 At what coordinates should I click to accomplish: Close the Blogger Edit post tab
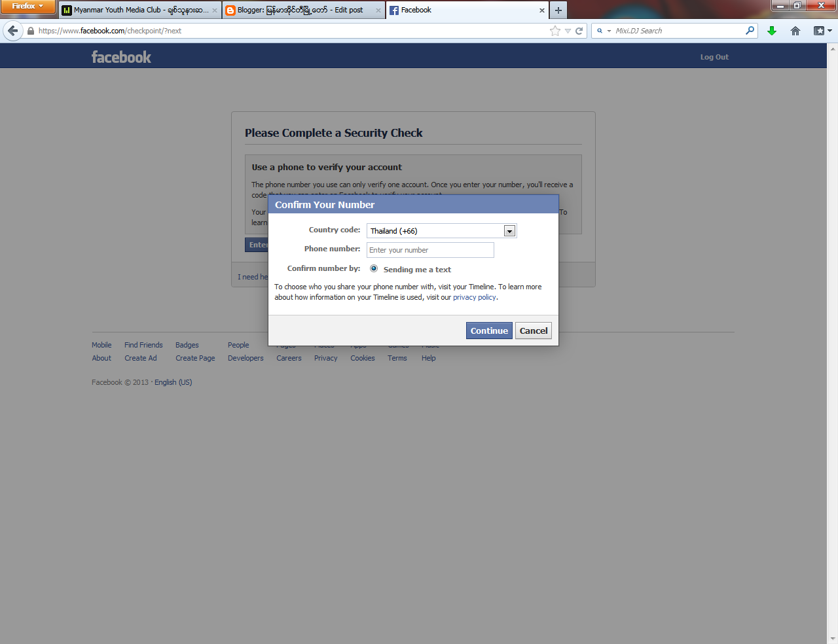click(x=378, y=10)
